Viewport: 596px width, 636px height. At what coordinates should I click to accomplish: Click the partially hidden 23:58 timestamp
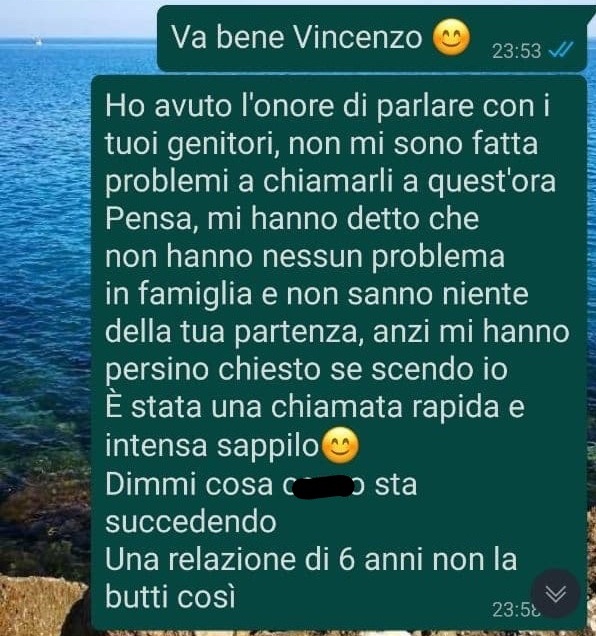(x=516, y=609)
